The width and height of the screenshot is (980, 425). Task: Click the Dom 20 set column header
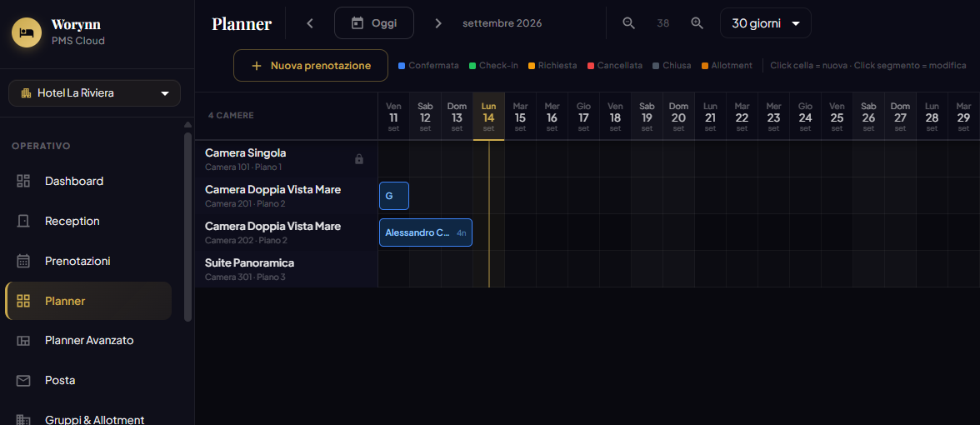pos(678,117)
